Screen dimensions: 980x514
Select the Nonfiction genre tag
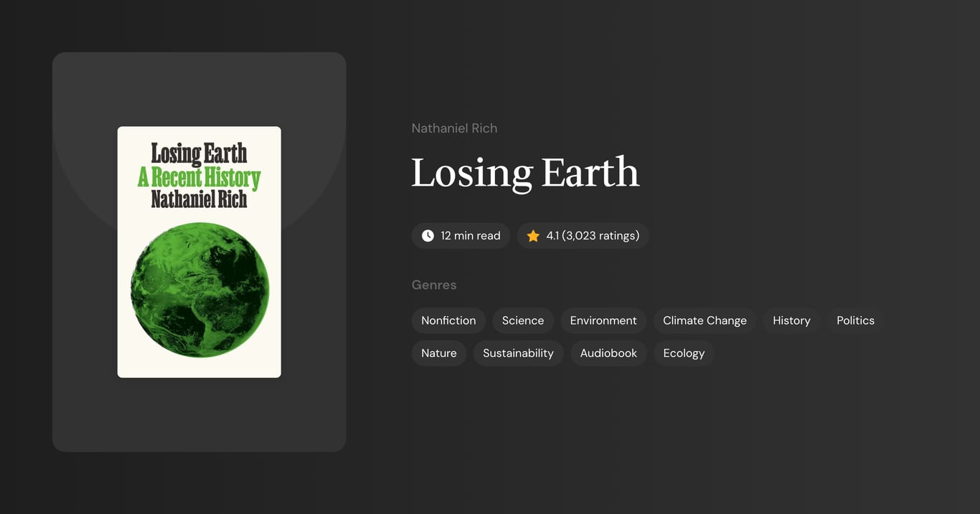tap(448, 320)
